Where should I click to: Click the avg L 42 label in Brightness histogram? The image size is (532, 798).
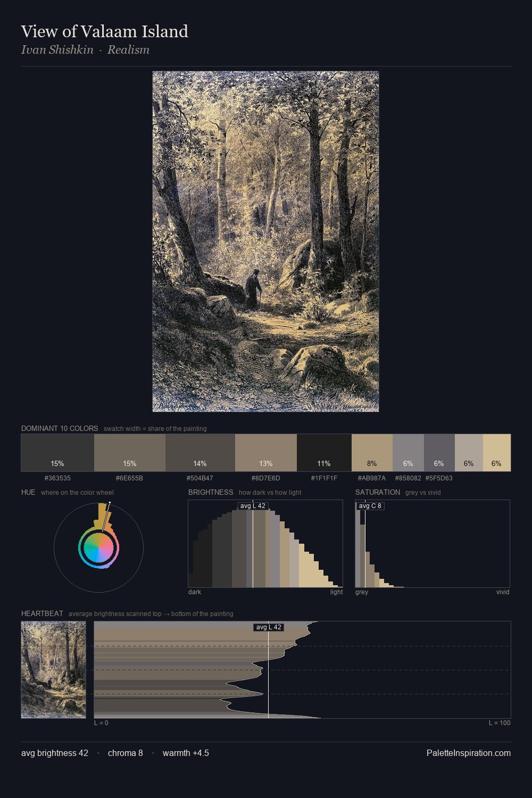tap(253, 506)
